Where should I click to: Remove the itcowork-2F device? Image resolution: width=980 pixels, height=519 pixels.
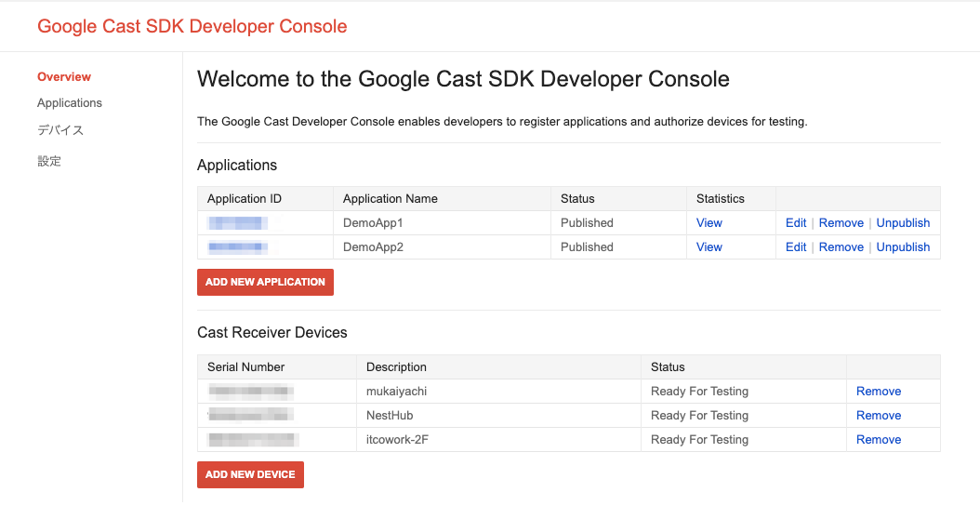[x=878, y=440]
